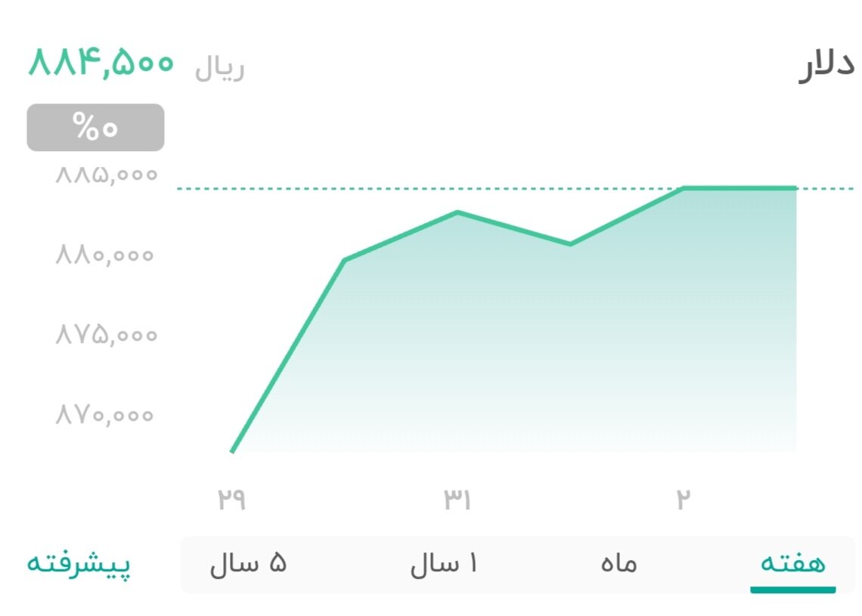The height and width of the screenshot is (616, 862).
Task: Select the ۸۷۵,۰۰۰ axis value
Action: click(x=104, y=335)
